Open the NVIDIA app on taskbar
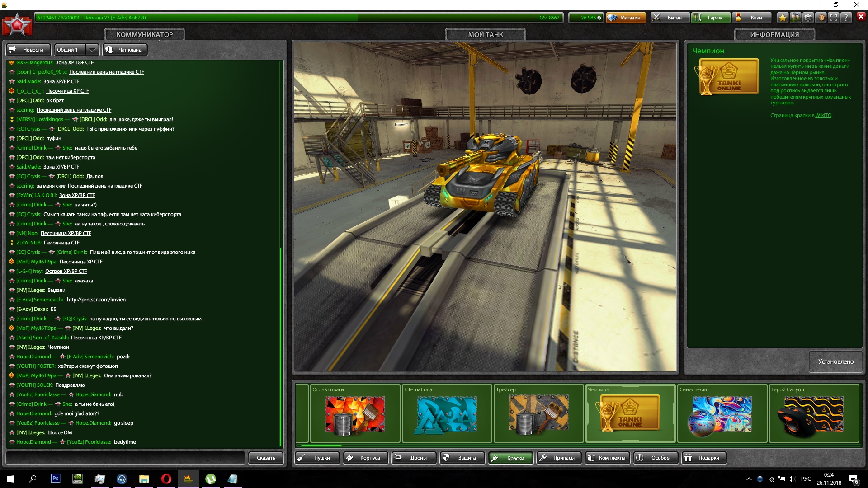Viewport: 868px width, 488px height. coord(77,479)
